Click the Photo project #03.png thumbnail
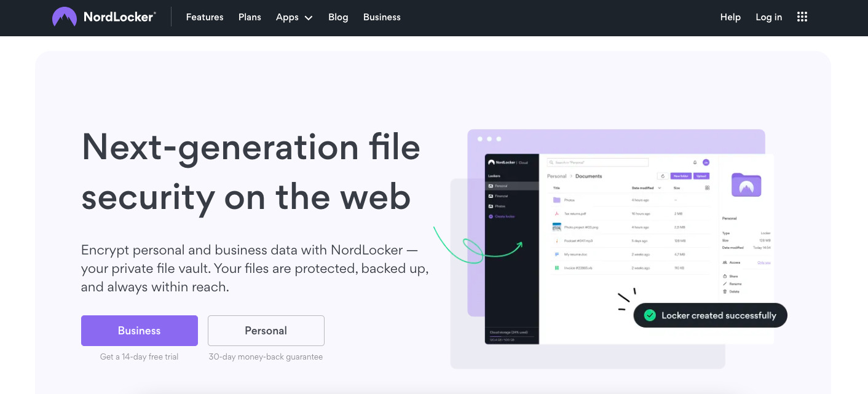The width and height of the screenshot is (868, 394). (x=556, y=227)
